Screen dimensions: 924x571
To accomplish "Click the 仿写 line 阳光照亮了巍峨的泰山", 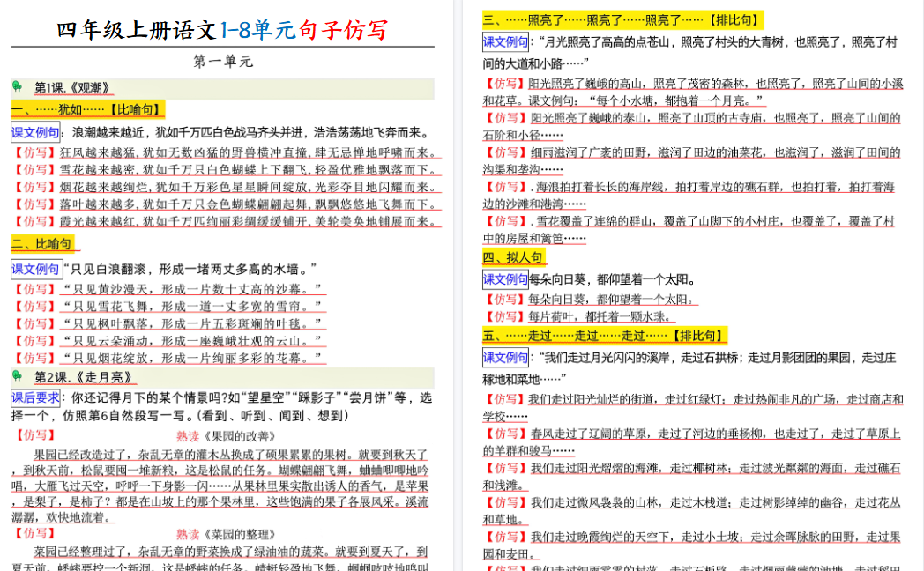I will (692, 127).
